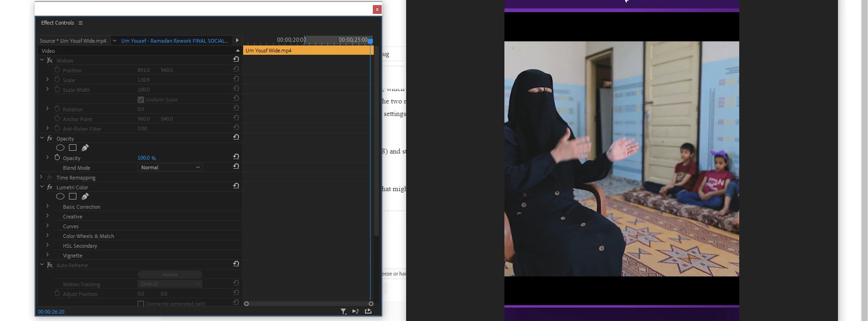This screenshot has width=868, height=321.
Task: Toggle stopwatch for Scale Width
Action: (x=57, y=89)
